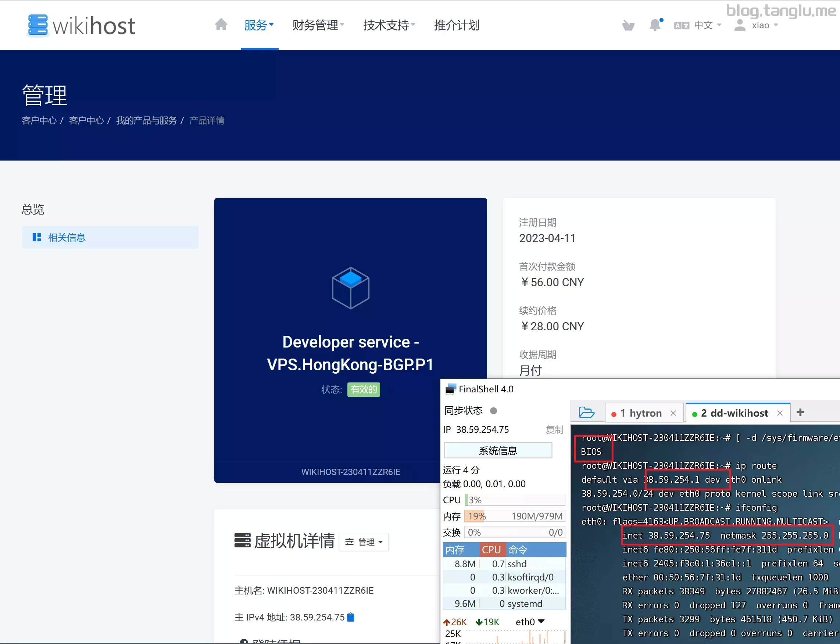Open the notifications bell
The height and width of the screenshot is (644, 840).
[x=655, y=25]
